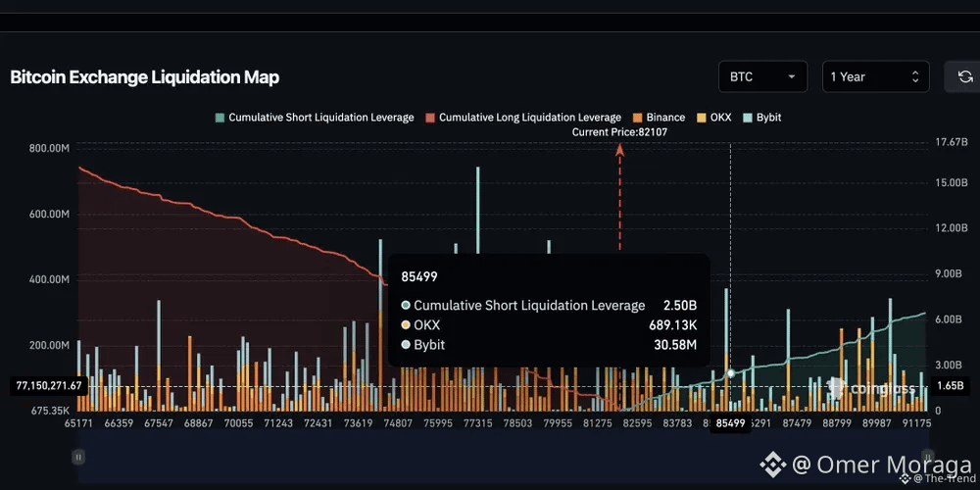Open the 1 Year time range selector
980x490 pixels.
[x=875, y=76]
